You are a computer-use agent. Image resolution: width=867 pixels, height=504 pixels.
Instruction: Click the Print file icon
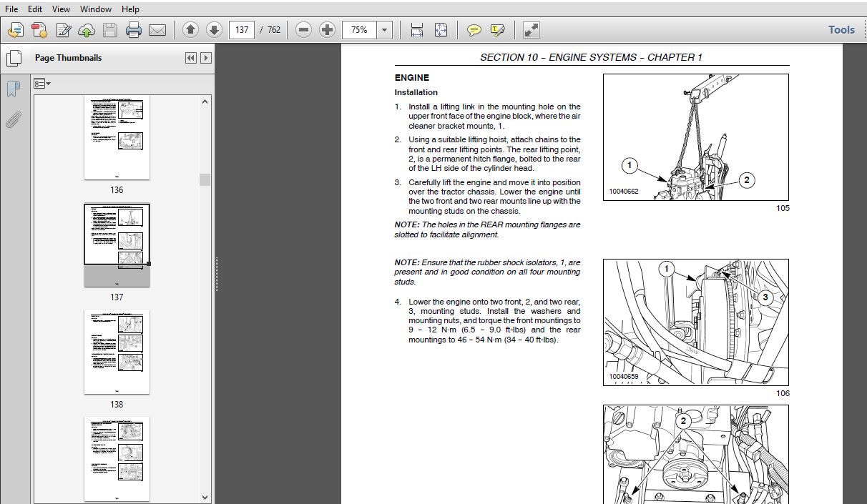[x=133, y=30]
